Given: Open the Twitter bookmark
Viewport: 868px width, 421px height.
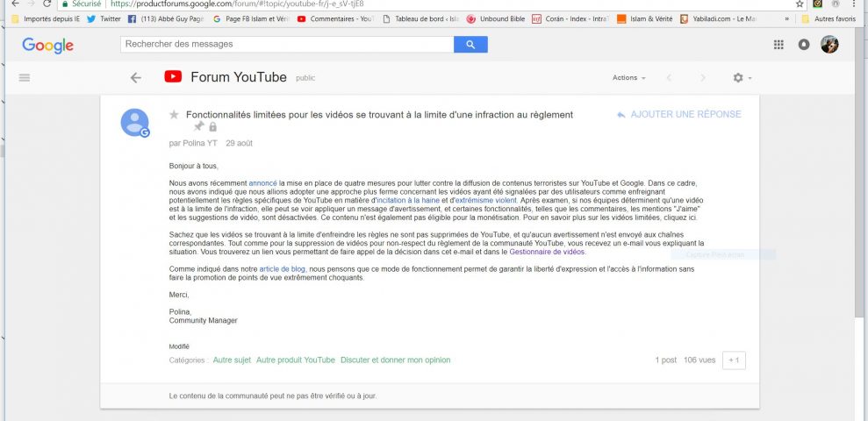Looking at the screenshot, I should pyautogui.click(x=104, y=18).
